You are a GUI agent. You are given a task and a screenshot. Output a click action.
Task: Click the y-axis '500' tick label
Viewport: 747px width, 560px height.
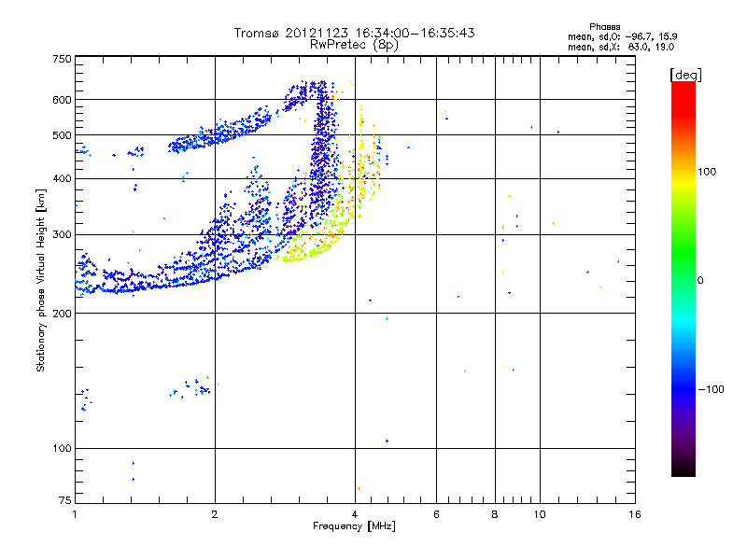(62, 135)
